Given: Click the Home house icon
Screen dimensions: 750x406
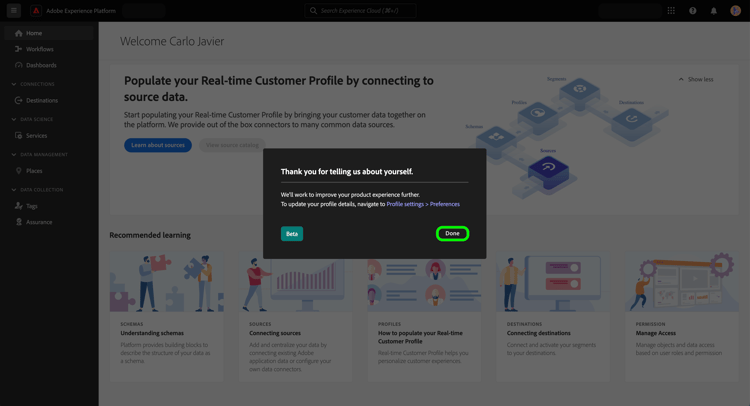Looking at the screenshot, I should (19, 33).
